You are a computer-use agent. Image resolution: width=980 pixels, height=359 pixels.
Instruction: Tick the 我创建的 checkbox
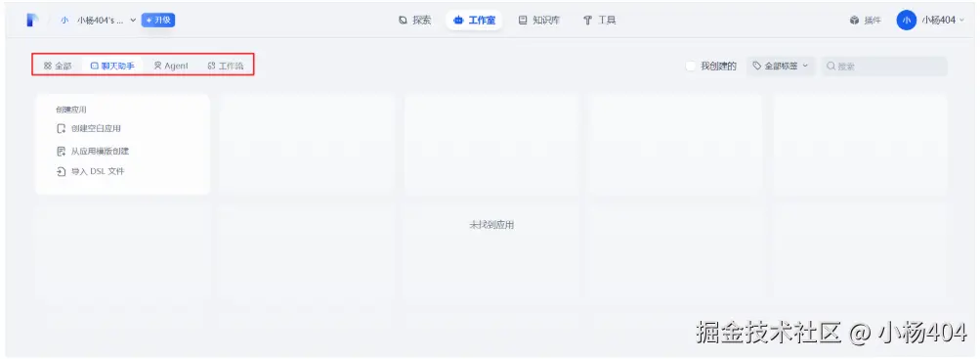coord(691,66)
